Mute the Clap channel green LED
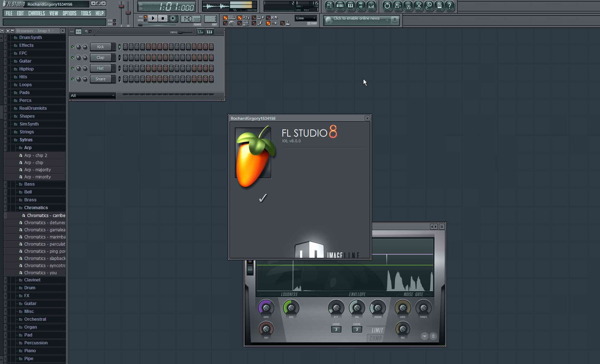The height and width of the screenshot is (364, 600). [x=73, y=58]
